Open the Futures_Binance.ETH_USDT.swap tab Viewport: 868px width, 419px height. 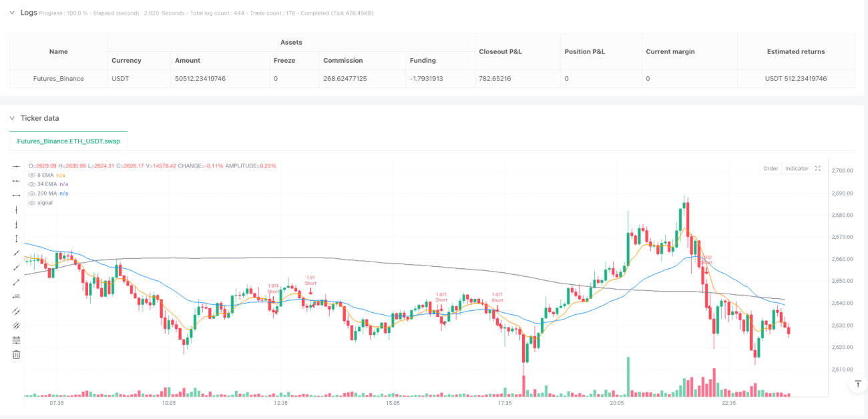[69, 141]
